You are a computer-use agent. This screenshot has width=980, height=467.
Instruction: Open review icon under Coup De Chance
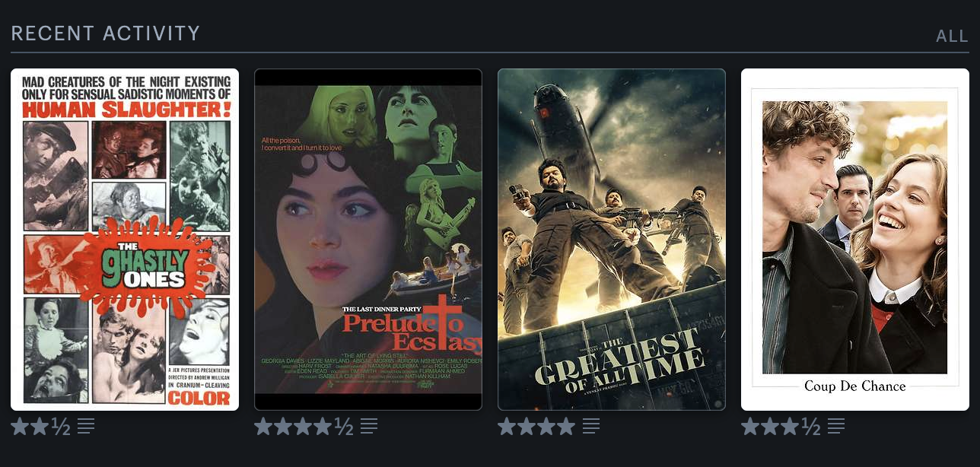coord(836,427)
